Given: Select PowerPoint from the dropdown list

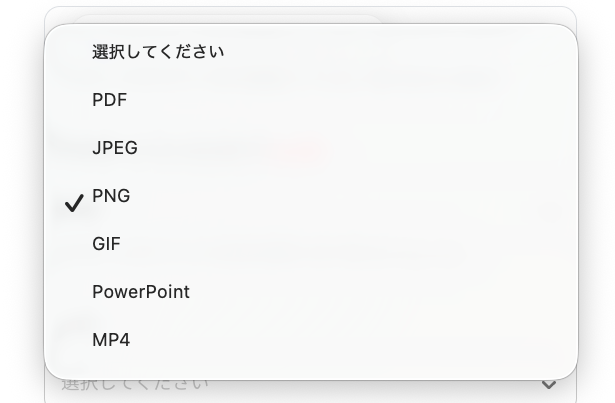Looking at the screenshot, I should (x=311, y=292).
